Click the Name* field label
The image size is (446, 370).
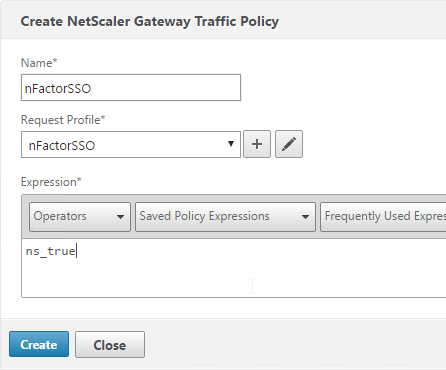(39, 63)
